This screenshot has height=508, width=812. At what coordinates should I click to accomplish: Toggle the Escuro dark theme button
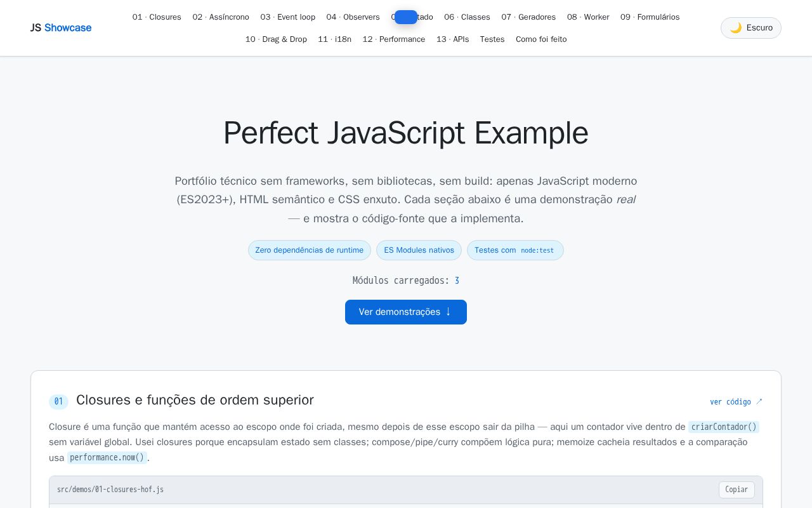pos(751,28)
